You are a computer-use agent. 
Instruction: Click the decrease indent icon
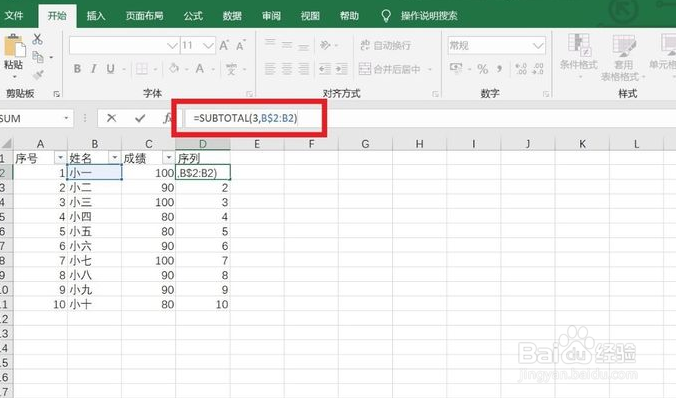pos(325,69)
